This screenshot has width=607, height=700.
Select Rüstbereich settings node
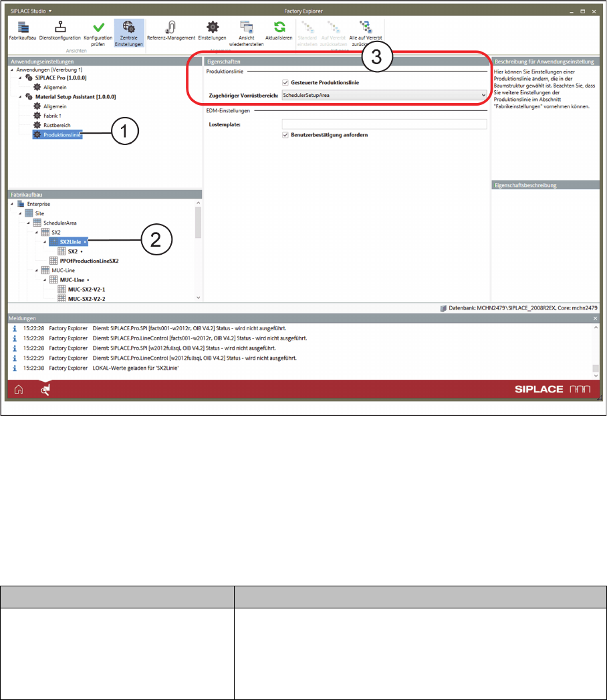click(57, 126)
